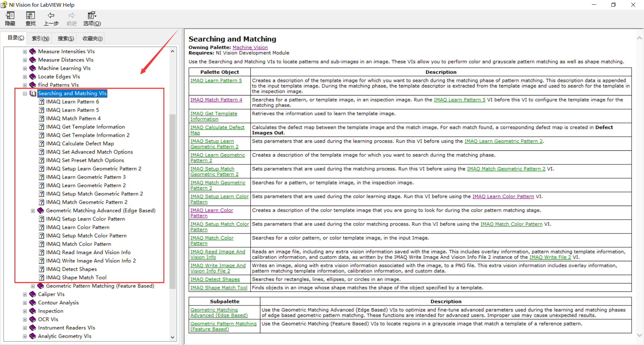Go back with the 上一步 arrow icon

51,15
